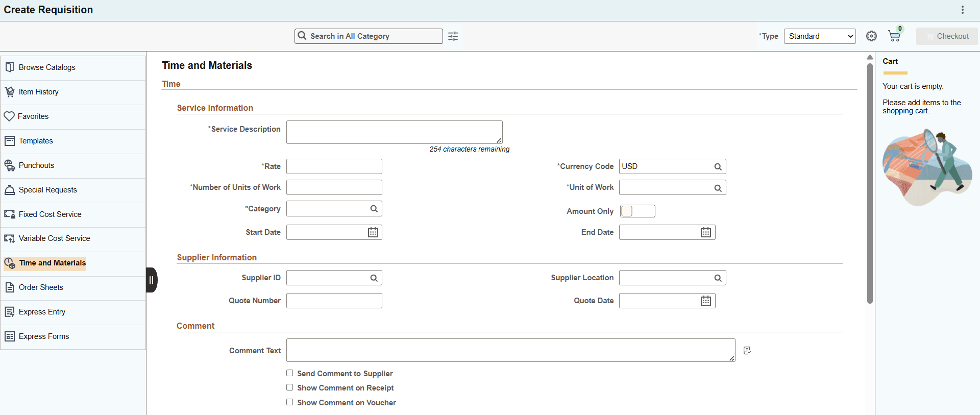Click the Punchouts globe icon
The width and height of the screenshot is (980, 415).
point(10,165)
